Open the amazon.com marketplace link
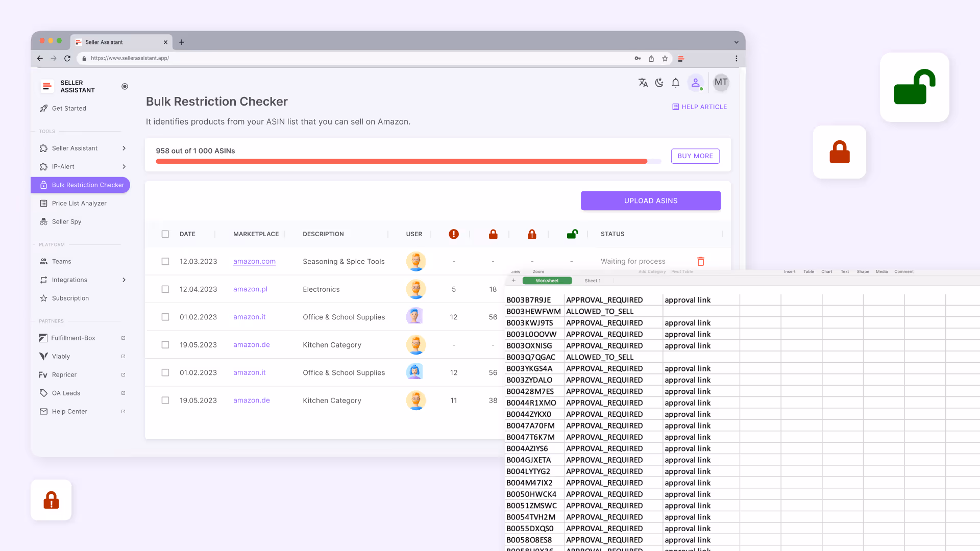The image size is (980, 551). [254, 261]
